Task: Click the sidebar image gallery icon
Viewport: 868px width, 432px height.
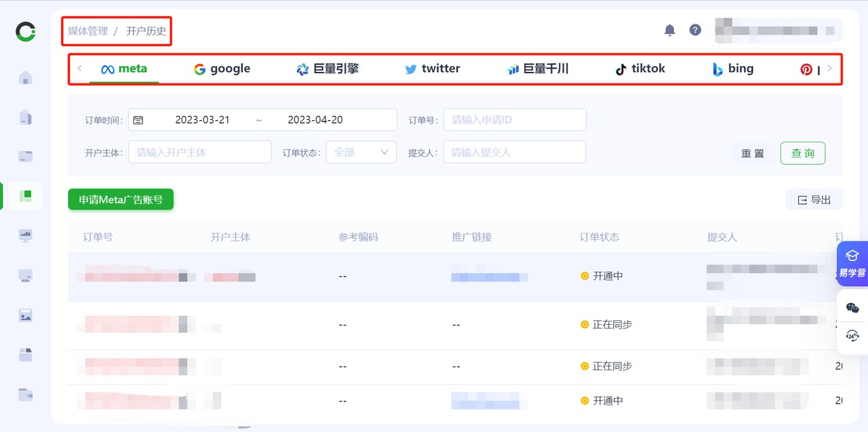Action: 26,315
